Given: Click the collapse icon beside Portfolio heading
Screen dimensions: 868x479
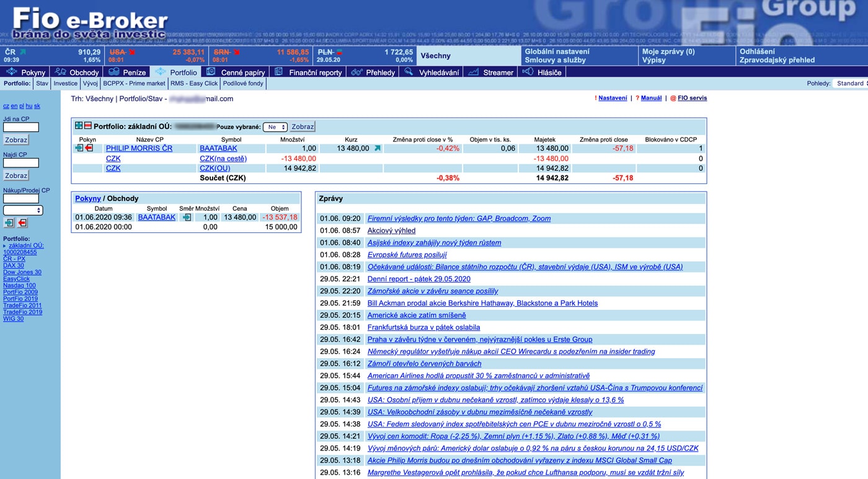Looking at the screenshot, I should click(87, 126).
